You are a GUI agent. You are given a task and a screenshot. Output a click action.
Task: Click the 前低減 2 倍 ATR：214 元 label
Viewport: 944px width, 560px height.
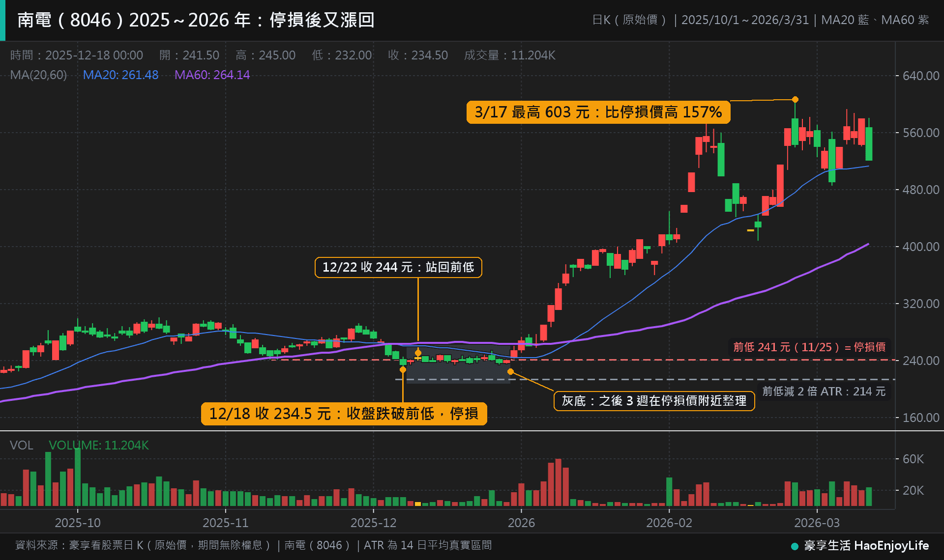[824, 391]
